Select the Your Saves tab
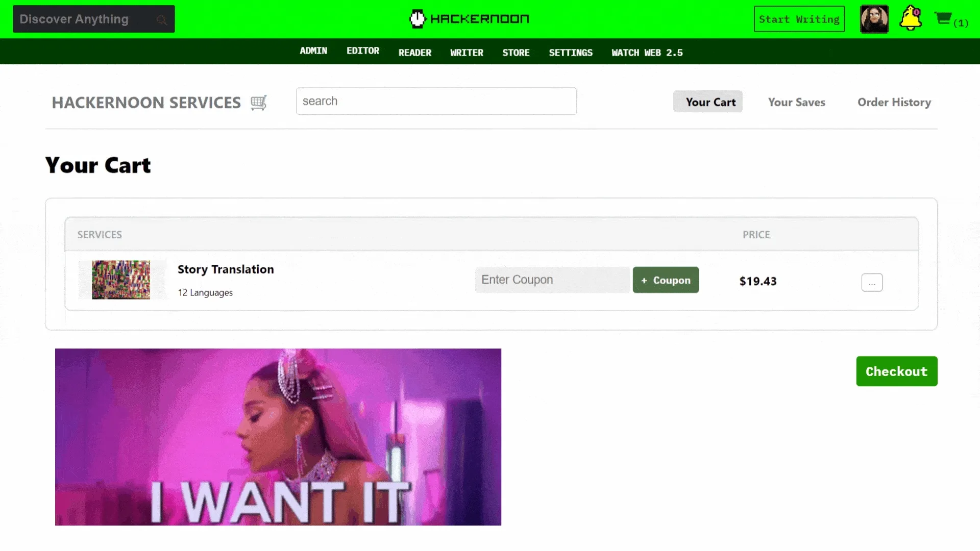 (x=796, y=102)
